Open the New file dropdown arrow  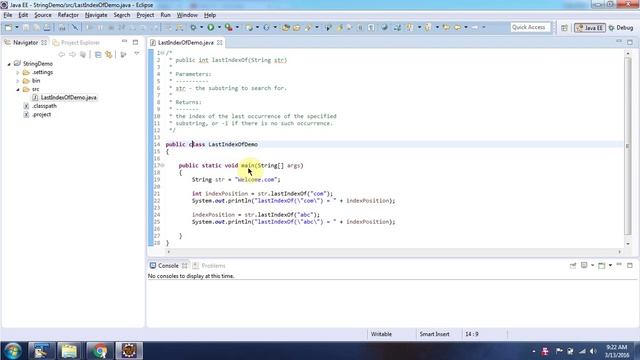tap(17, 27)
